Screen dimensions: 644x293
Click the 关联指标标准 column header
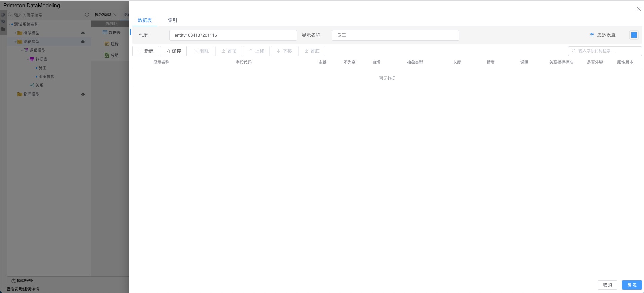[x=561, y=62]
